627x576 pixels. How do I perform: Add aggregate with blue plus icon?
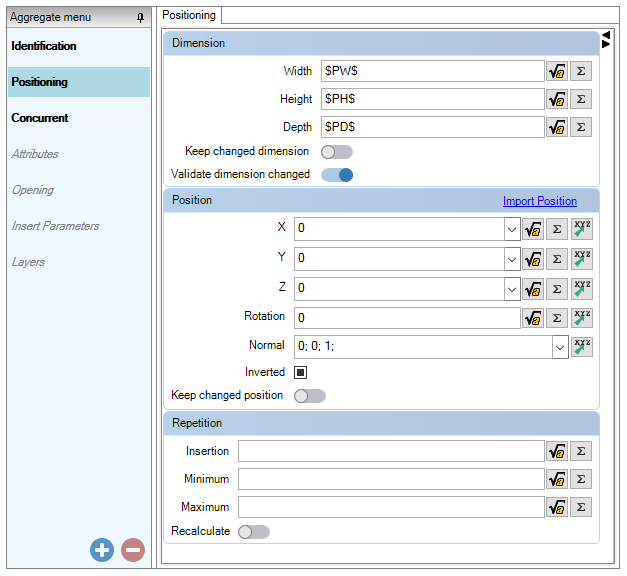(x=102, y=550)
